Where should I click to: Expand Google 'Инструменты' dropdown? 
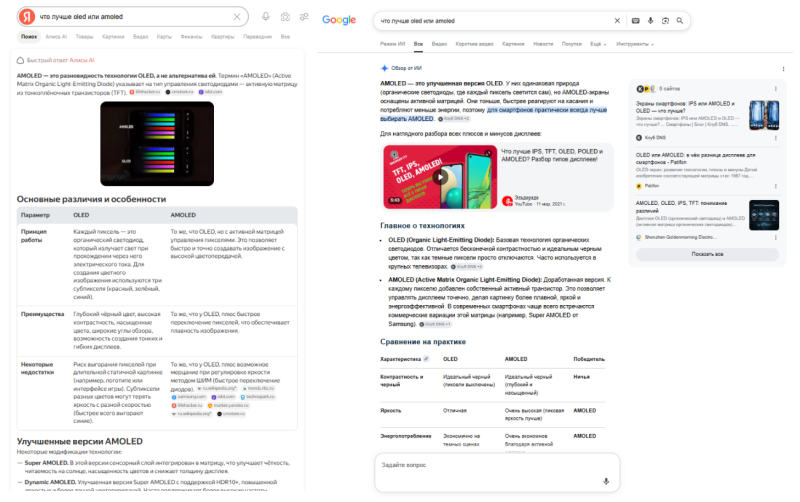(x=635, y=44)
